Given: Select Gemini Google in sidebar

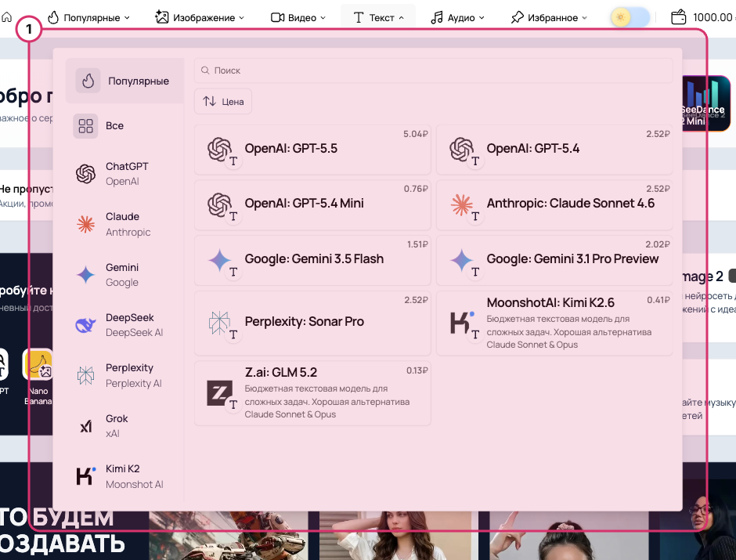Looking at the screenshot, I should [124, 275].
